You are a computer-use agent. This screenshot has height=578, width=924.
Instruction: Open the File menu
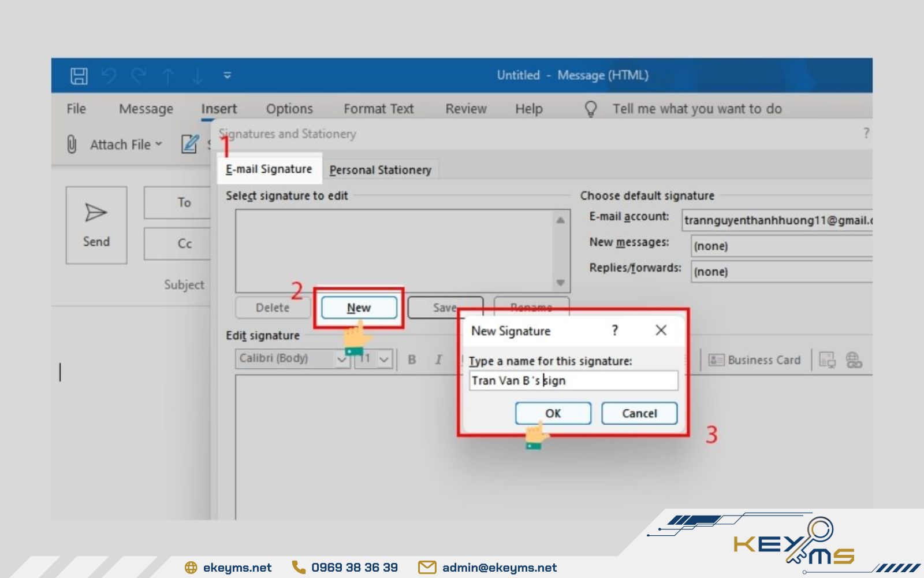pyautogui.click(x=76, y=109)
